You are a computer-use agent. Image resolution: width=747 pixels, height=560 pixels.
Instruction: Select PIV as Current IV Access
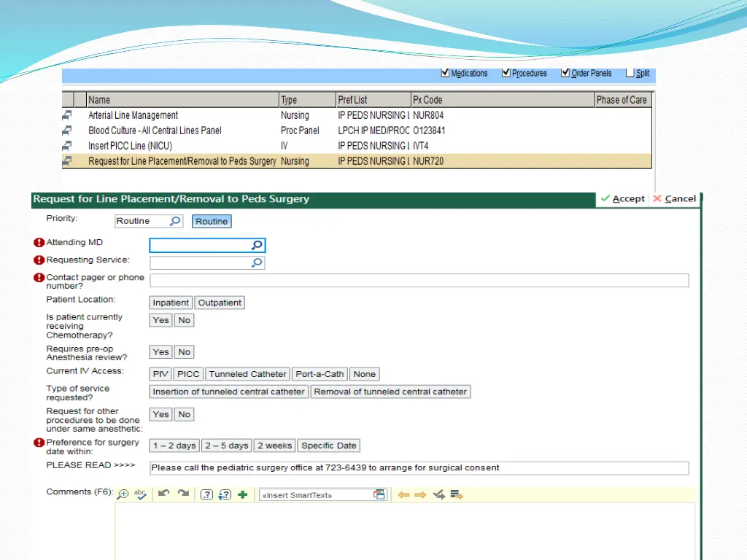point(160,374)
